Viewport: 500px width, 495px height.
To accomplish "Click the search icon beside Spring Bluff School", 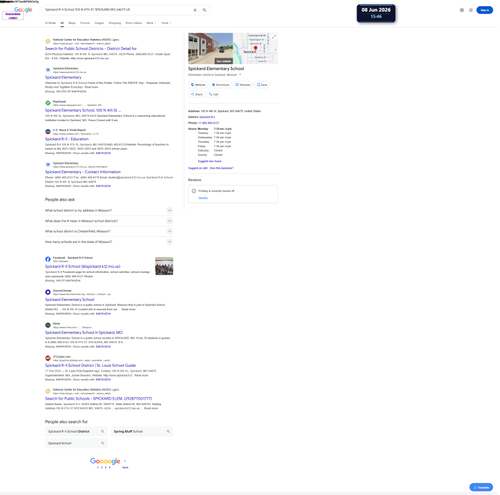I will (168, 431).
